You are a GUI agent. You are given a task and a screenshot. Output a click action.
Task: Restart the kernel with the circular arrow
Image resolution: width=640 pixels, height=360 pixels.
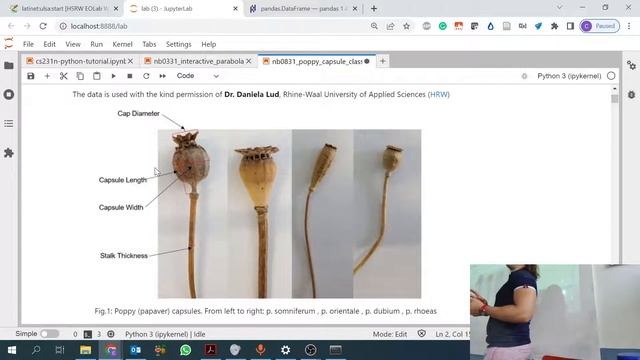click(x=146, y=76)
